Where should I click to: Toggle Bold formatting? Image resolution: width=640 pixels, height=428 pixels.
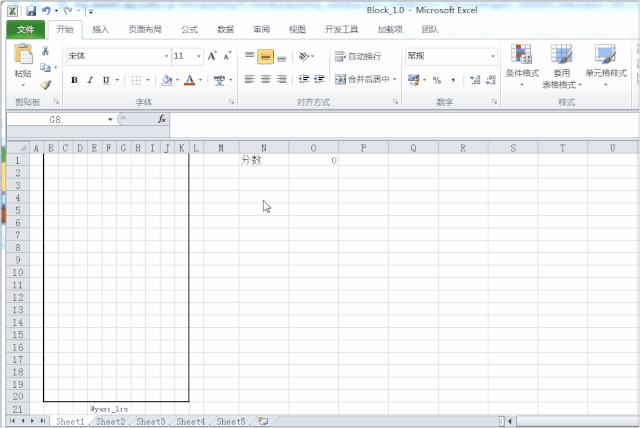75,80
